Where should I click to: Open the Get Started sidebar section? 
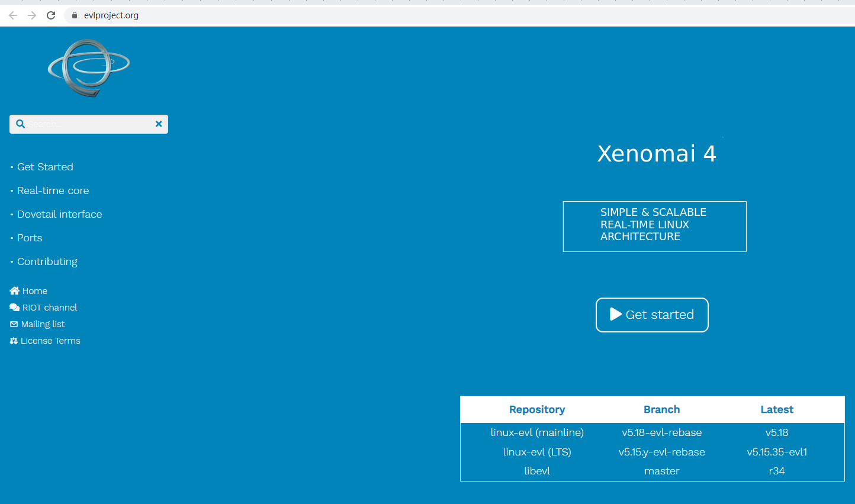[x=45, y=167]
